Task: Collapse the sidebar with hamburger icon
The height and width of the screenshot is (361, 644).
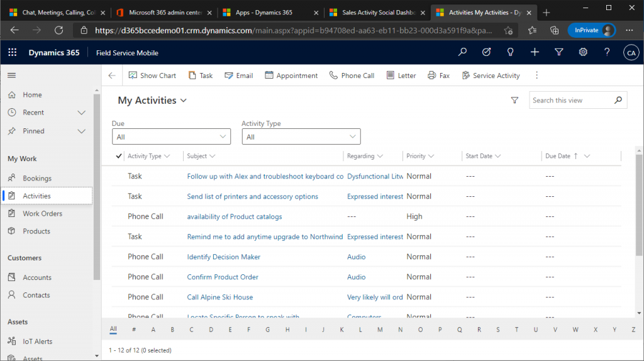Action: coord(11,75)
